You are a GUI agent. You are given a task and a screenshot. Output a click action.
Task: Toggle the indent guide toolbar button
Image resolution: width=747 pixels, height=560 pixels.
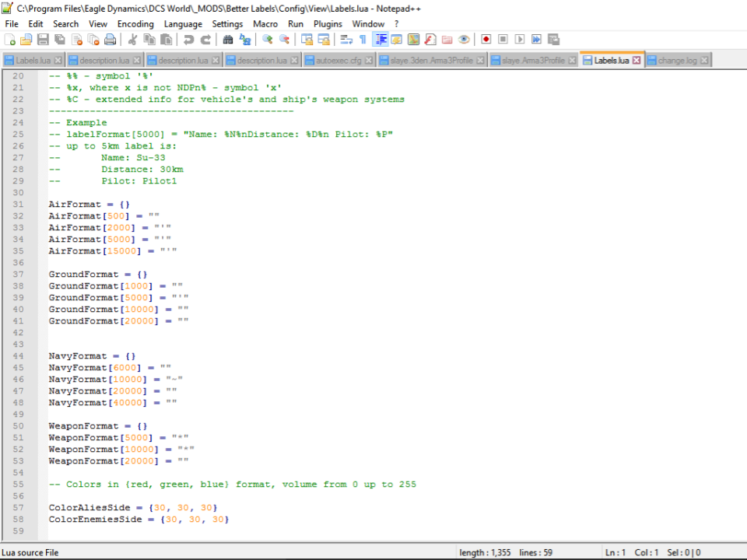point(381,40)
